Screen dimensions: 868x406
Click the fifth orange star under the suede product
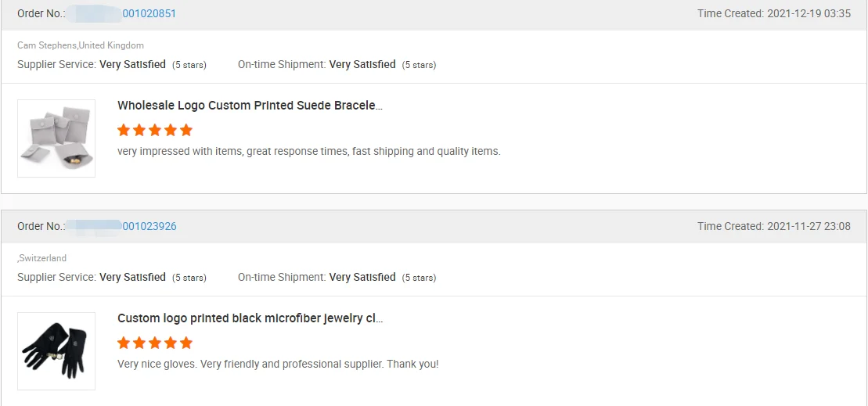point(185,130)
